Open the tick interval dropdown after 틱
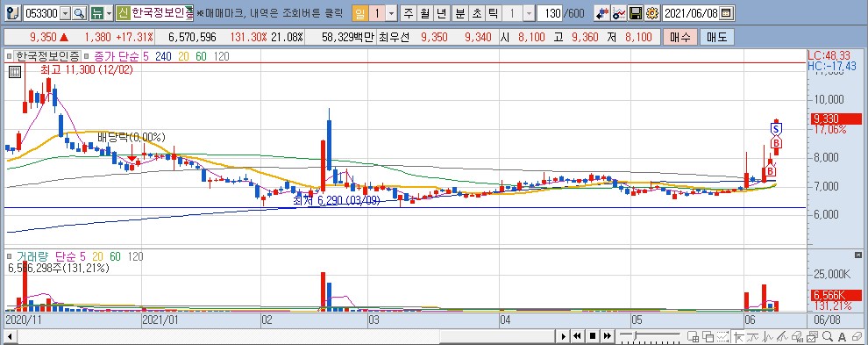This screenshot has height=345, width=868. pos(530,13)
